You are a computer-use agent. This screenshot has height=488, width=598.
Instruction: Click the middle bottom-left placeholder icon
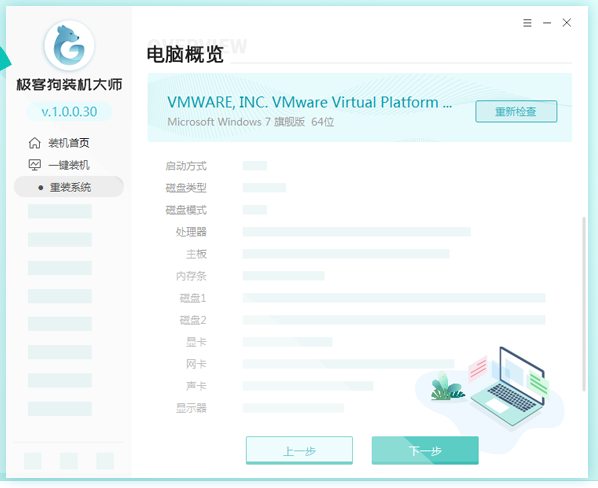[x=69, y=461]
